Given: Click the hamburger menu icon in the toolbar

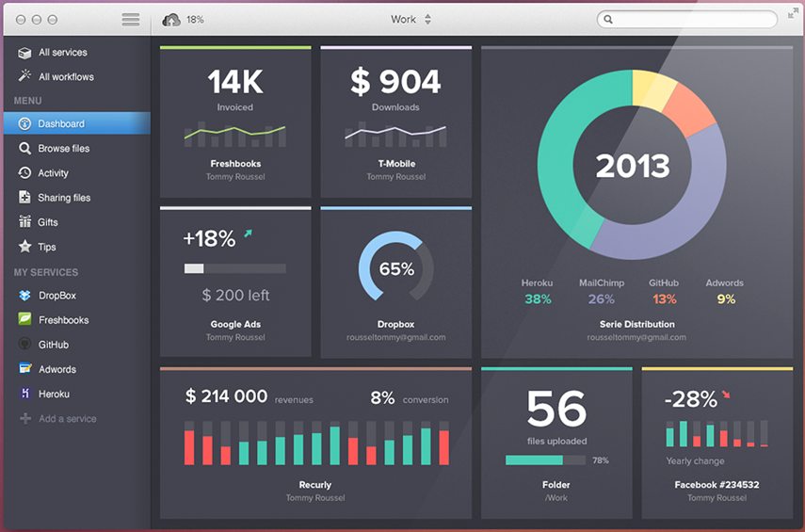Looking at the screenshot, I should tap(131, 20).
